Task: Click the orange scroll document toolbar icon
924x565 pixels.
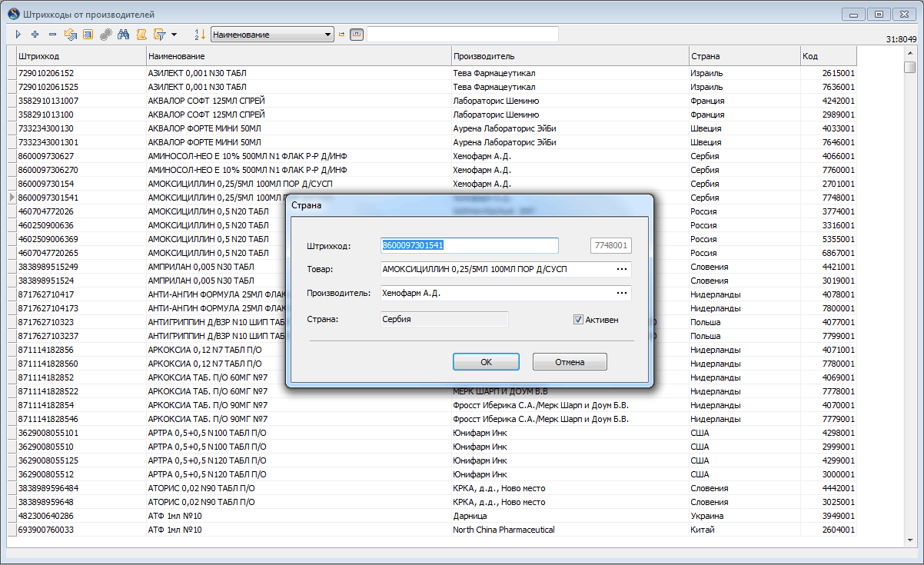Action: click(x=141, y=35)
